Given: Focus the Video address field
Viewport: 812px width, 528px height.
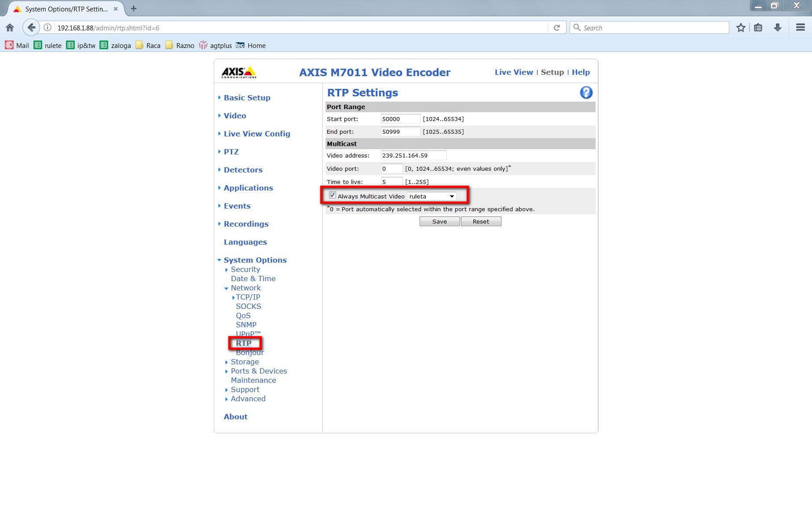Looking at the screenshot, I should pos(413,155).
